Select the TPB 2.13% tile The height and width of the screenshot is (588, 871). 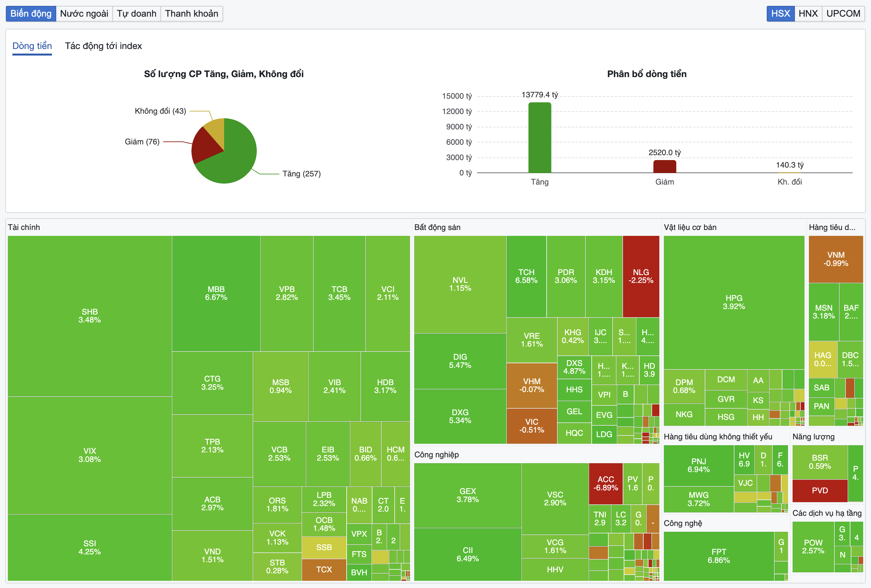(x=212, y=446)
